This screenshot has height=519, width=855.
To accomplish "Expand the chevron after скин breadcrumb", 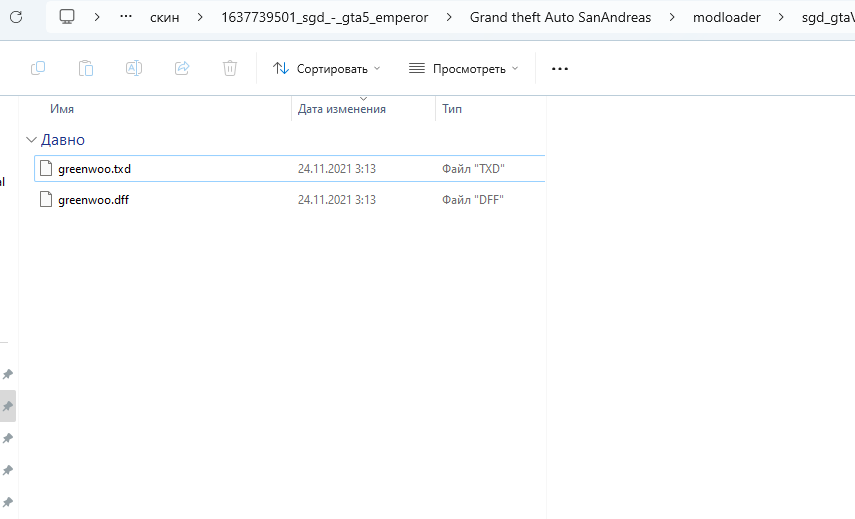I will coord(200,17).
